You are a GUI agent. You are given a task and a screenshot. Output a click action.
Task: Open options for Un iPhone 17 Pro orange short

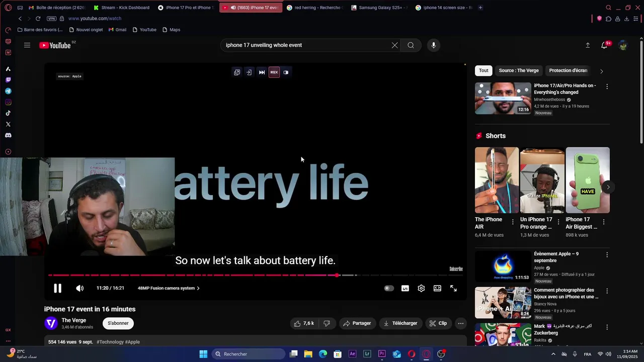(x=558, y=222)
